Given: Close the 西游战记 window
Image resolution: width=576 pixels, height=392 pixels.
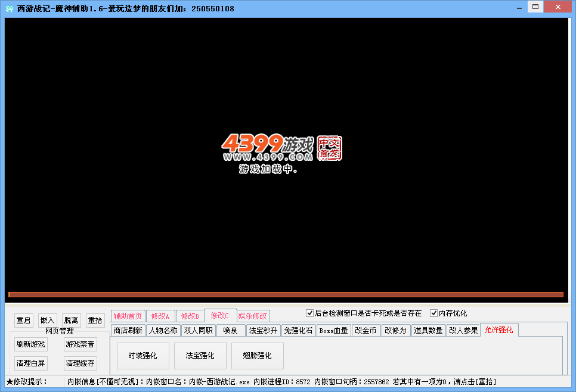Looking at the screenshot, I should point(558,7).
